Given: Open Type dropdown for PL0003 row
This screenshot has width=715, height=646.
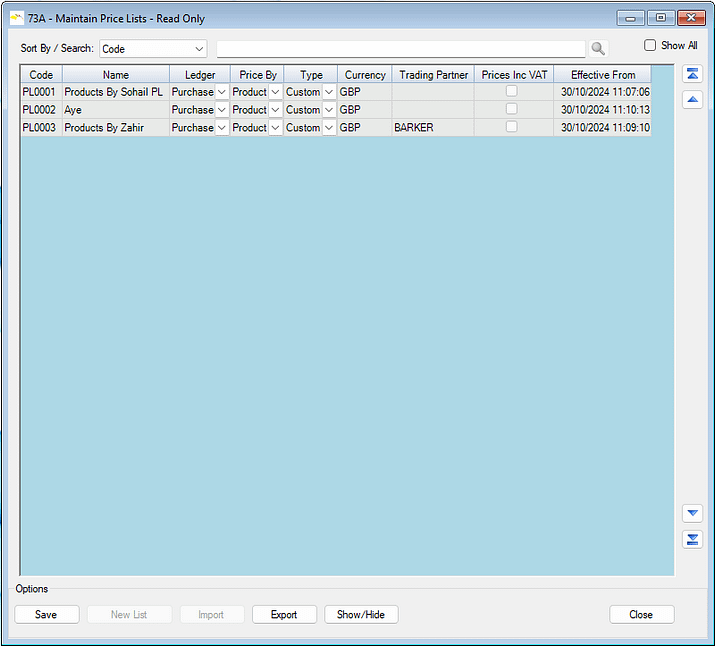Looking at the screenshot, I should coord(329,128).
